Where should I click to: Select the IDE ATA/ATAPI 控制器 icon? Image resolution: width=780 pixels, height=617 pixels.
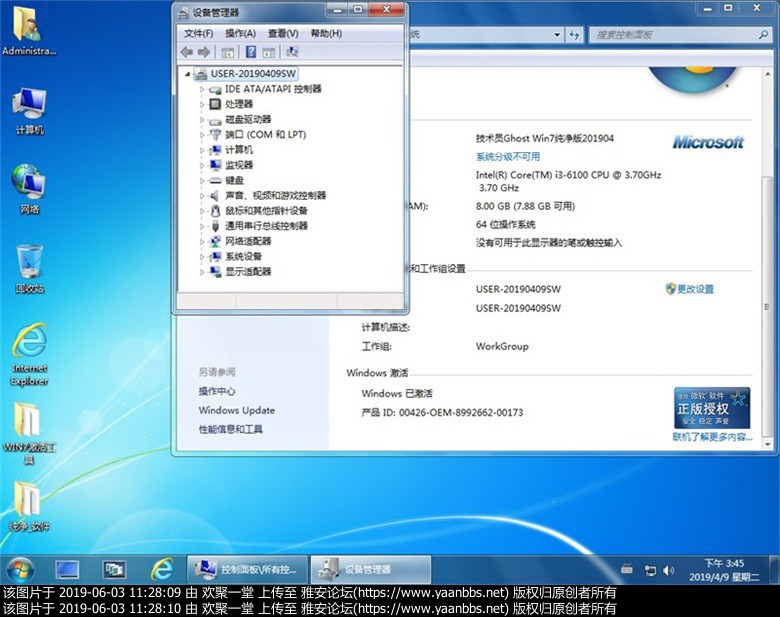tap(215, 89)
